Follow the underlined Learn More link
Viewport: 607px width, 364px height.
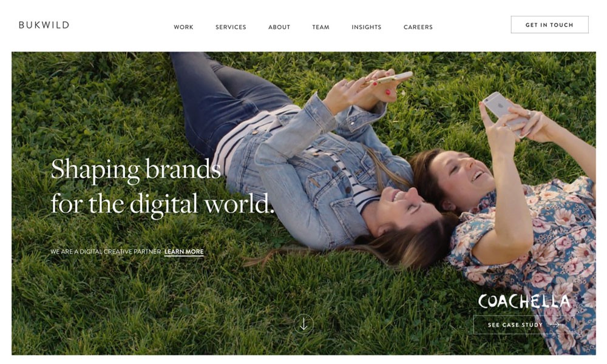[184, 252]
